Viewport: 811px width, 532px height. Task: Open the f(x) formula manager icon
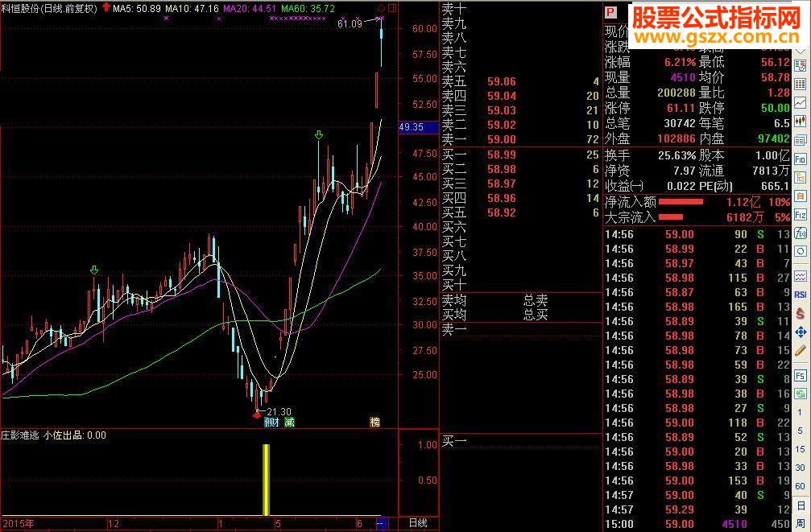click(x=801, y=233)
